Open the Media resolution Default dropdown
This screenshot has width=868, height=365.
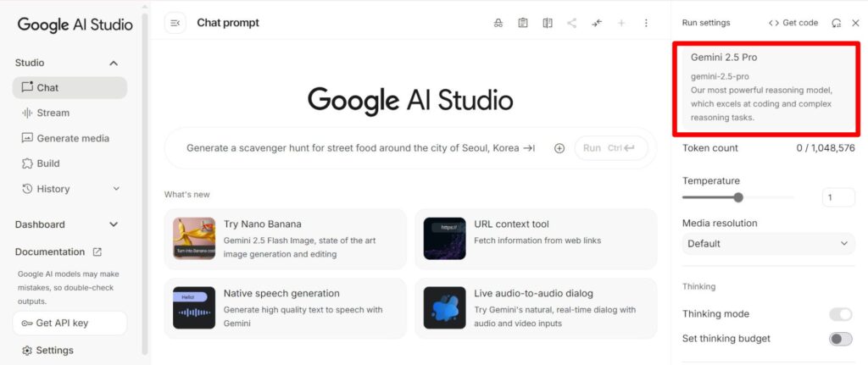pos(768,243)
